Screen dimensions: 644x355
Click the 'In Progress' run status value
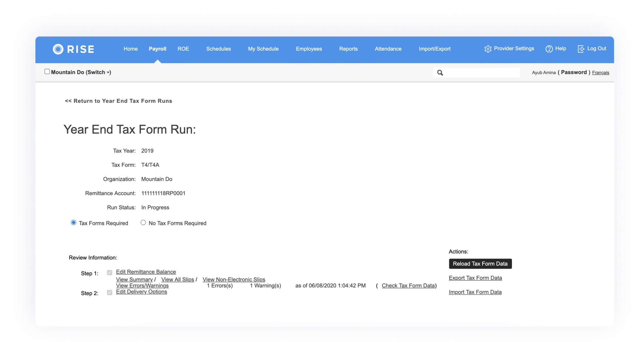(x=155, y=207)
